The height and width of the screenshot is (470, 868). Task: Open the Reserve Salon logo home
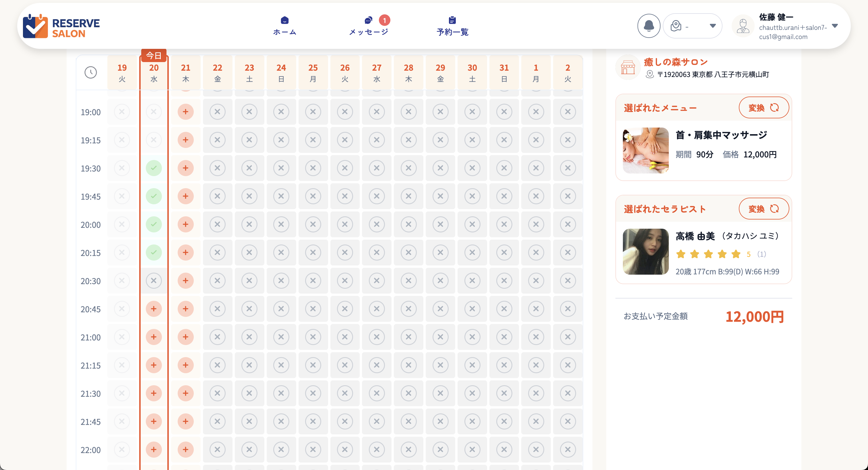pos(61,26)
